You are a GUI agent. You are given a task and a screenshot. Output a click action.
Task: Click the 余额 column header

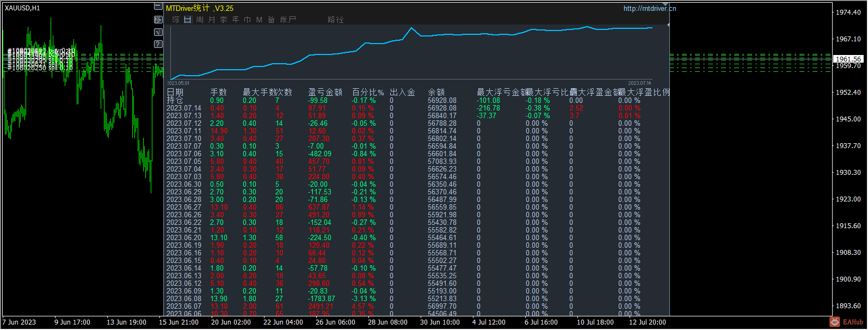coord(436,93)
